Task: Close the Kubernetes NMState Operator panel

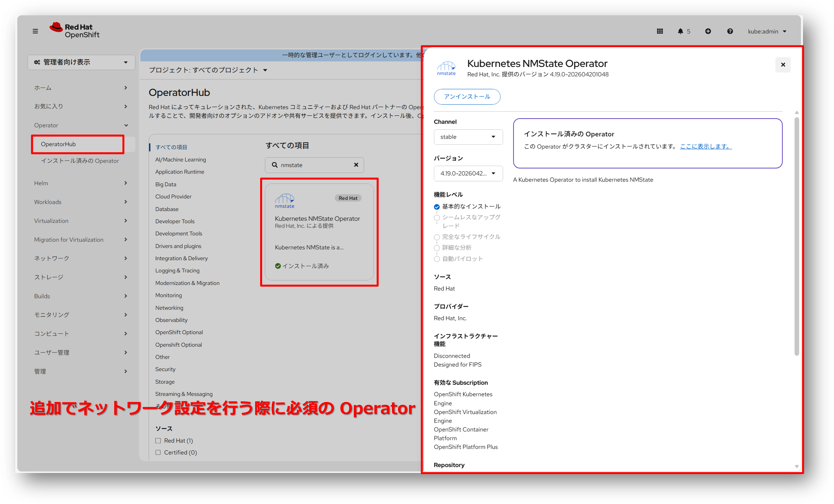Action: point(783,65)
